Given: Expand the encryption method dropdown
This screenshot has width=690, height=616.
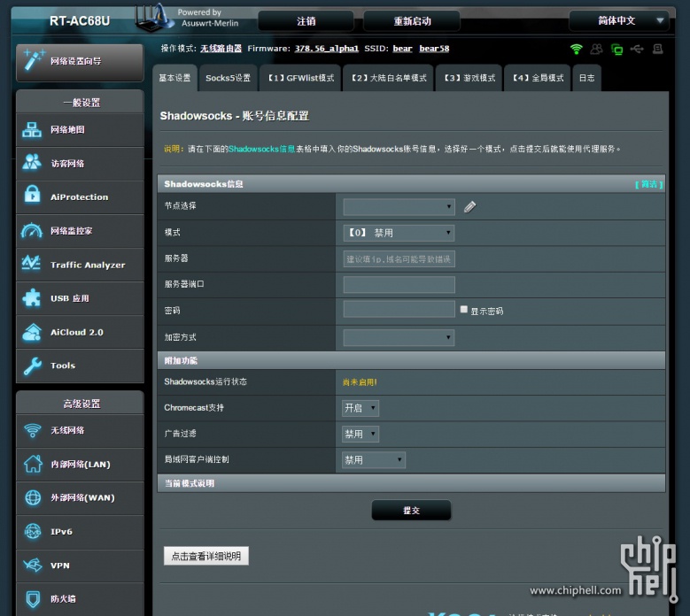Looking at the screenshot, I should click(x=399, y=338).
